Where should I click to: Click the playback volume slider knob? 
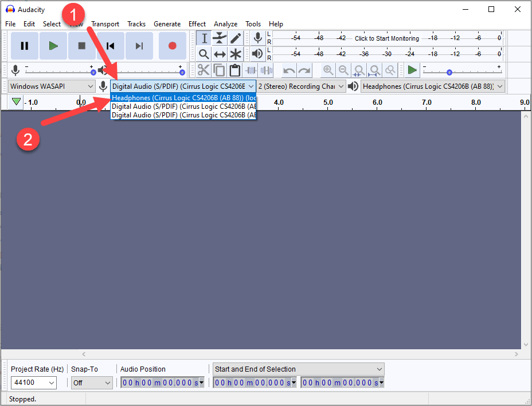tap(182, 73)
